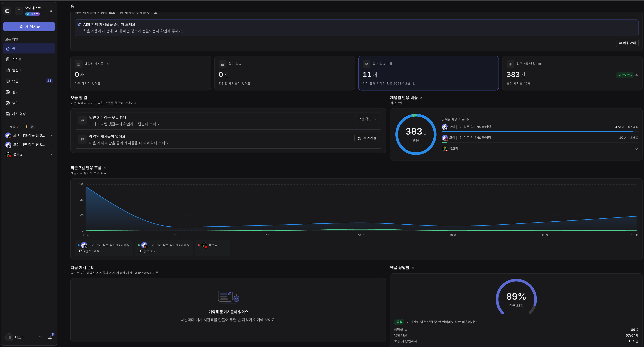Screen dimensions: 644x347
Task: Open 댓글 in the sidebar
Action: 29,81
